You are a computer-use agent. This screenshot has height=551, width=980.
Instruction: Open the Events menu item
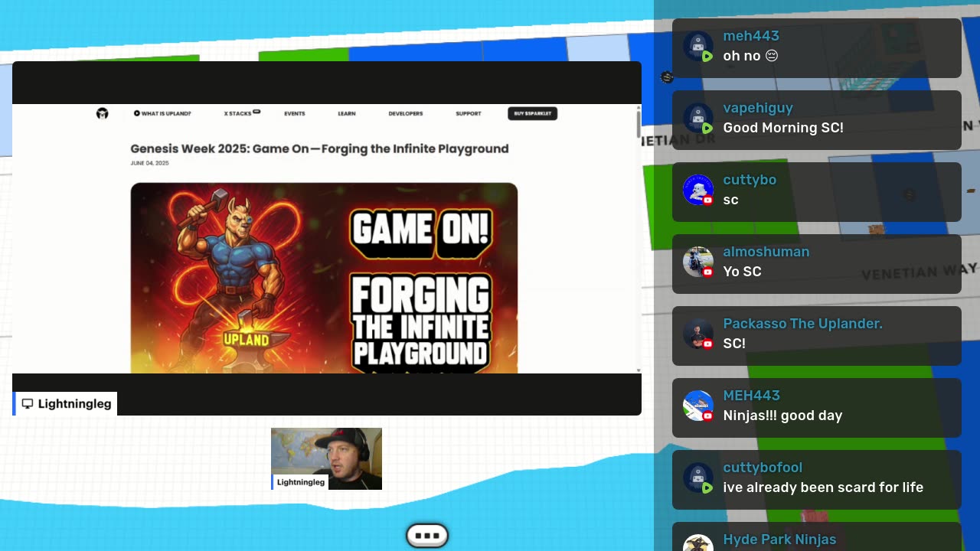[x=295, y=113]
